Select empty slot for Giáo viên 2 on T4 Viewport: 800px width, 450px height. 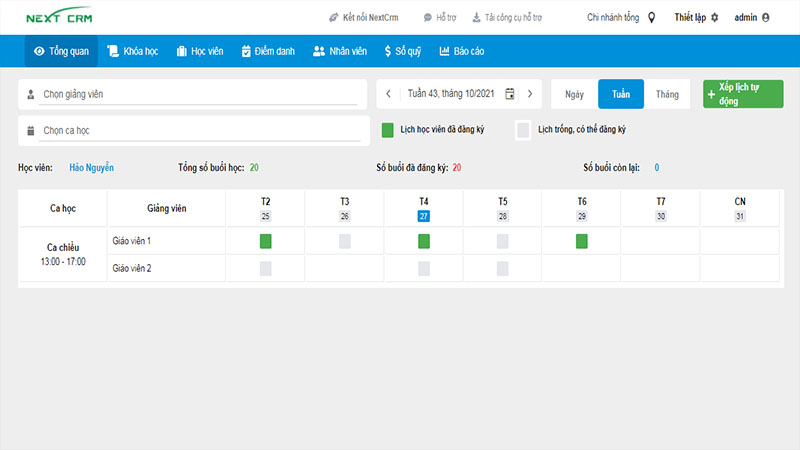(x=424, y=268)
